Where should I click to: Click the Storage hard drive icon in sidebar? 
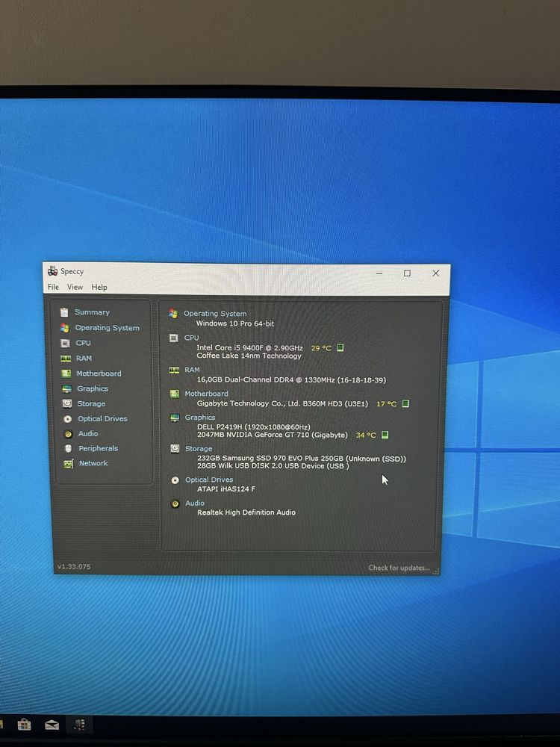point(67,403)
